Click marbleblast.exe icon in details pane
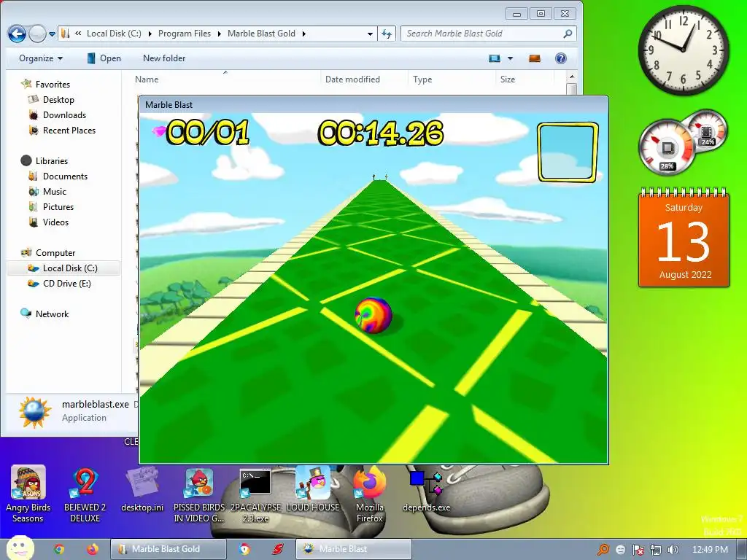 click(35, 411)
